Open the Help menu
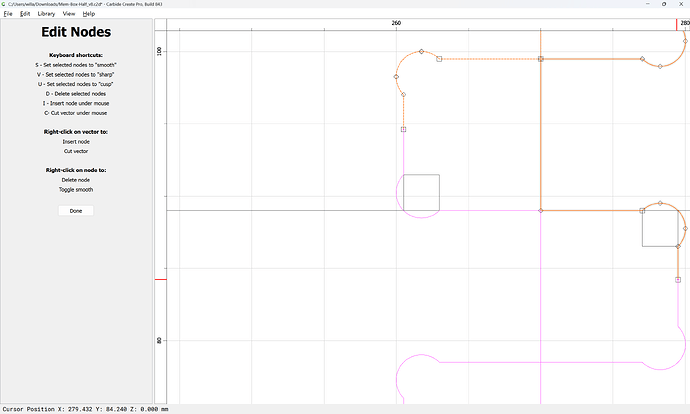The image size is (690, 414). tap(89, 14)
